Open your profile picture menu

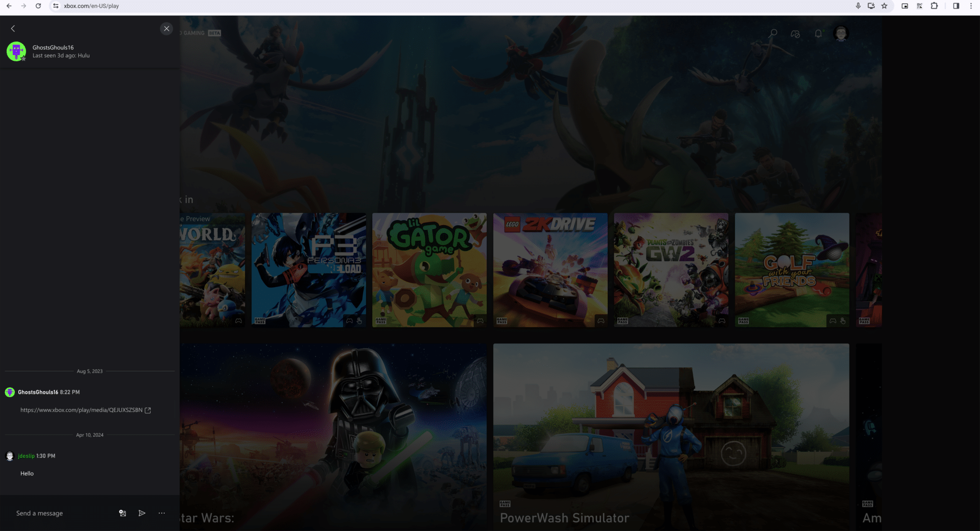tap(842, 33)
